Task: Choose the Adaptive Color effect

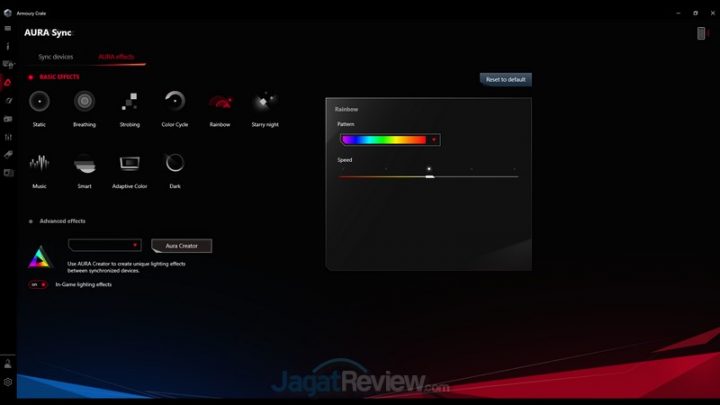Action: coord(129,163)
